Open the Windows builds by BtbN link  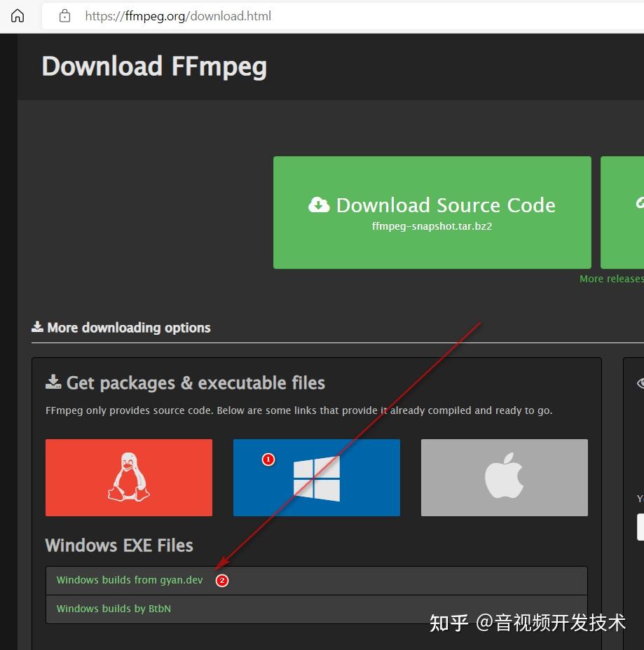114,609
